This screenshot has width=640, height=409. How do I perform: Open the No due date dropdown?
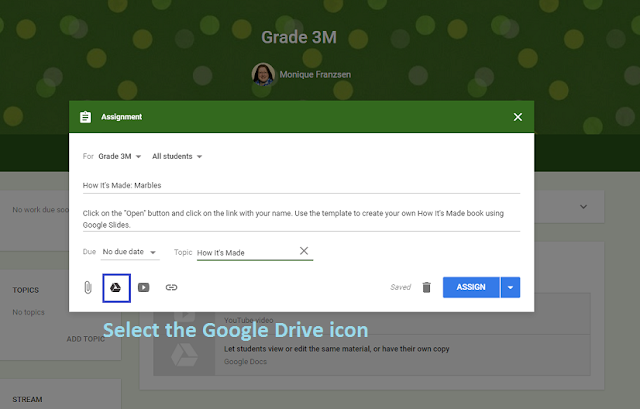[x=129, y=252]
